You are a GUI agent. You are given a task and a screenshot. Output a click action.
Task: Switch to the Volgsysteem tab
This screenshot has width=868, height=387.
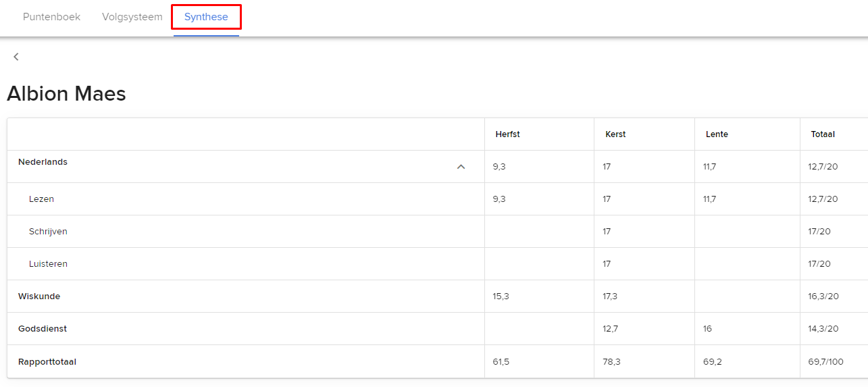(132, 17)
